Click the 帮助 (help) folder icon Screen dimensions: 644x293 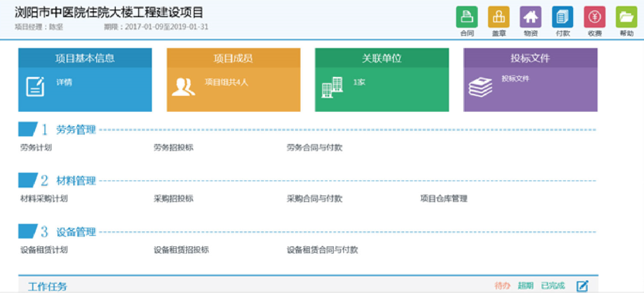[x=626, y=17]
